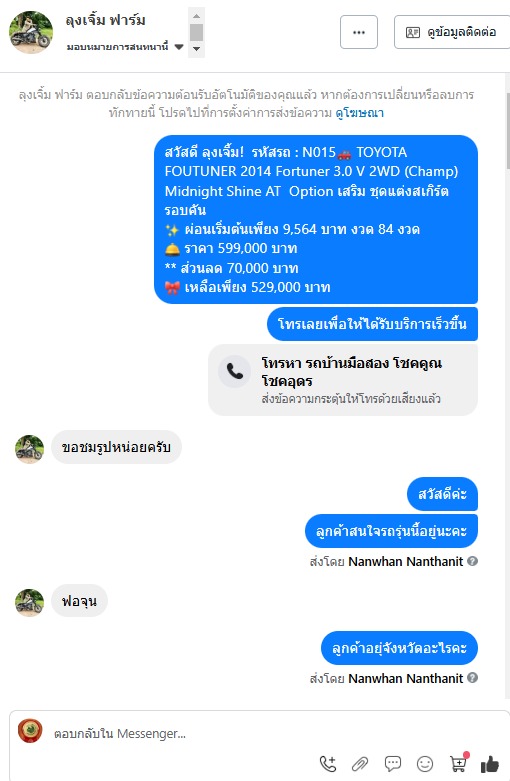
Task: Open saved replies speech bubble icon
Action: [x=392, y=764]
